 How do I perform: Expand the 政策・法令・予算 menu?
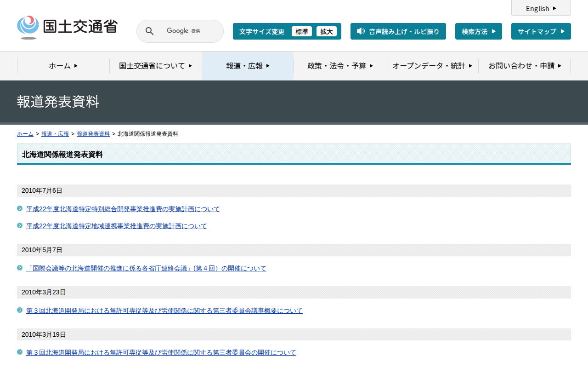[x=340, y=66]
